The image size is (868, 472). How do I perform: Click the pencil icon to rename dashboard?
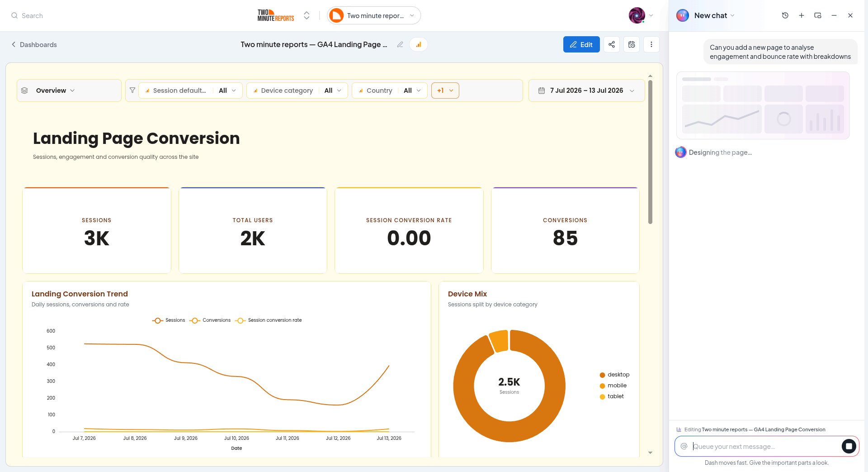[400, 44]
